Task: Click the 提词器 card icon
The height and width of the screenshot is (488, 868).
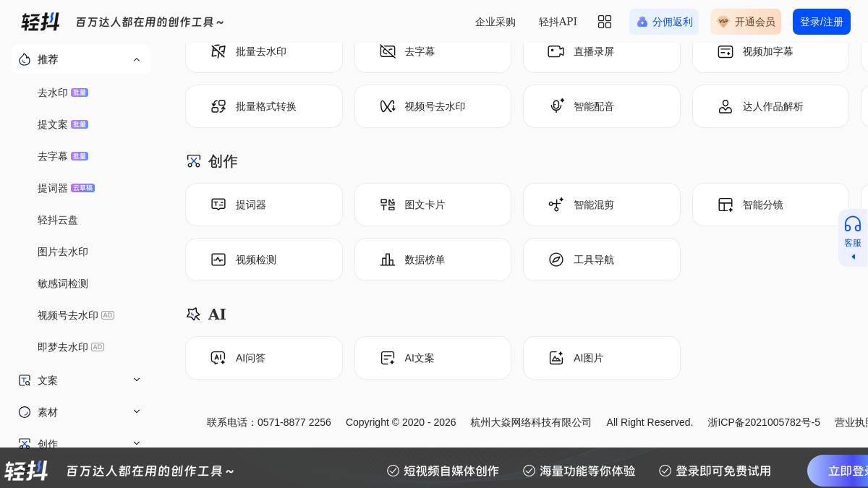Action: pyautogui.click(x=218, y=205)
